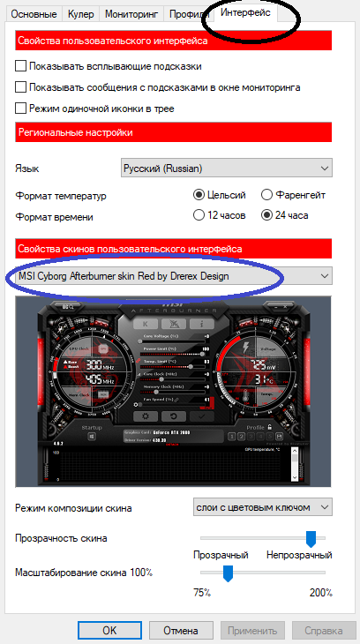Expand the MSI Cyborg Afterburner skin dropdown

(x=174, y=276)
